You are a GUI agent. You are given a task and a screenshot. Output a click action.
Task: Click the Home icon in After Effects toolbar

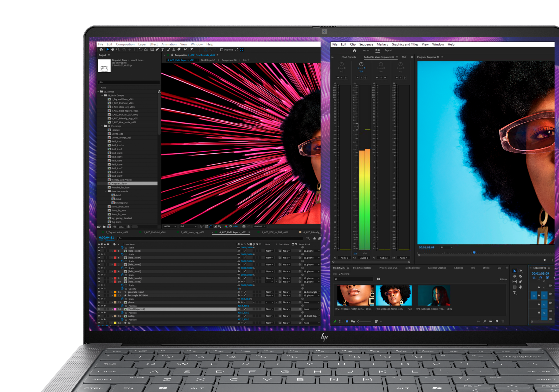point(101,50)
